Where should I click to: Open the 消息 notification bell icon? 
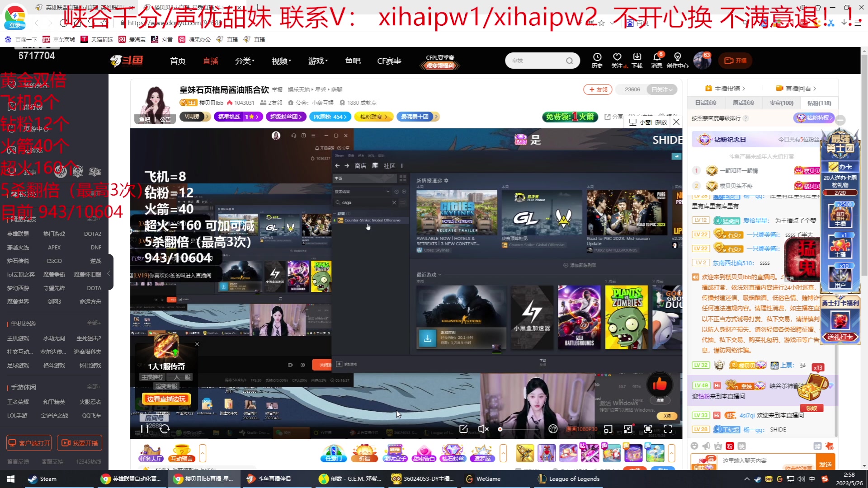coord(656,61)
